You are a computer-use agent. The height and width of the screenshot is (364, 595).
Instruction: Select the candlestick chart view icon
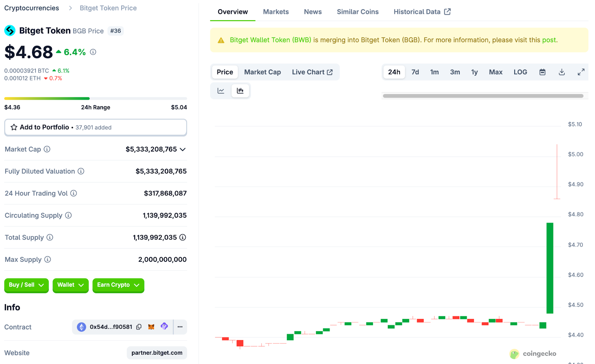(x=240, y=90)
